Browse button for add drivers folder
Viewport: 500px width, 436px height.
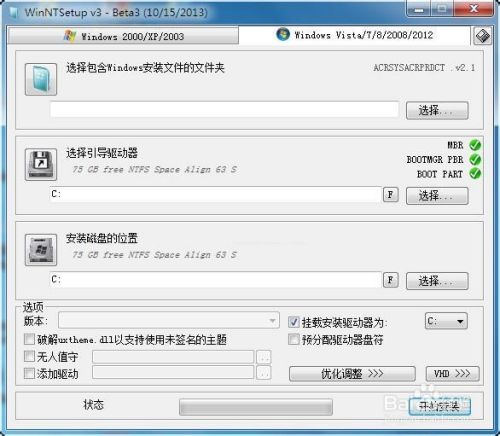click(264, 373)
